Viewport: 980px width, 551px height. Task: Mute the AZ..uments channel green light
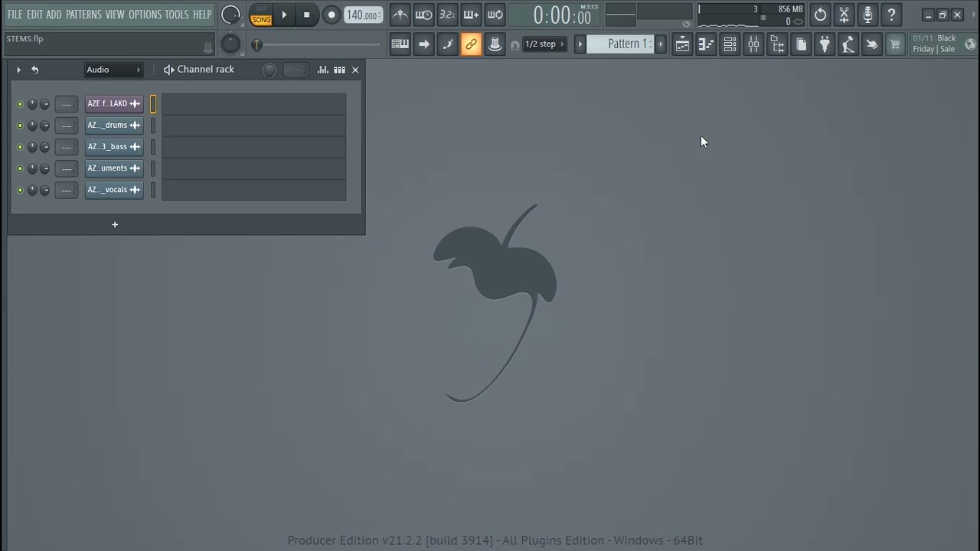[x=20, y=168]
